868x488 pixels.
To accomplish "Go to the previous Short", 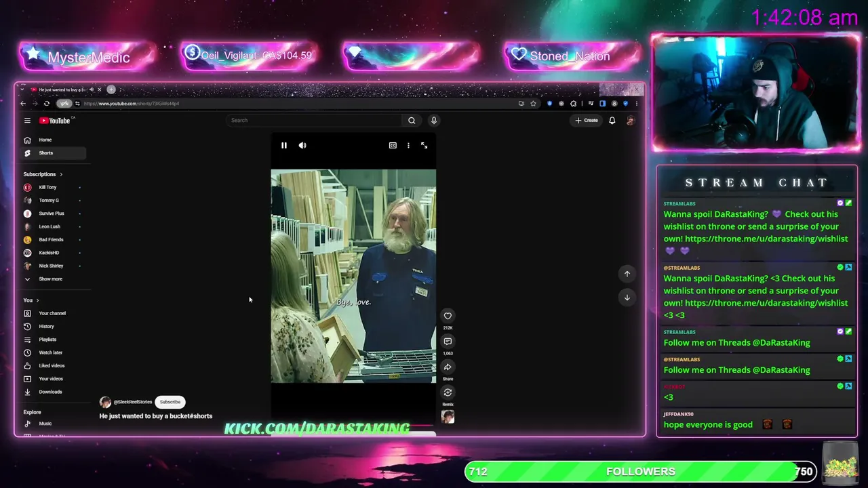I will click(x=627, y=274).
